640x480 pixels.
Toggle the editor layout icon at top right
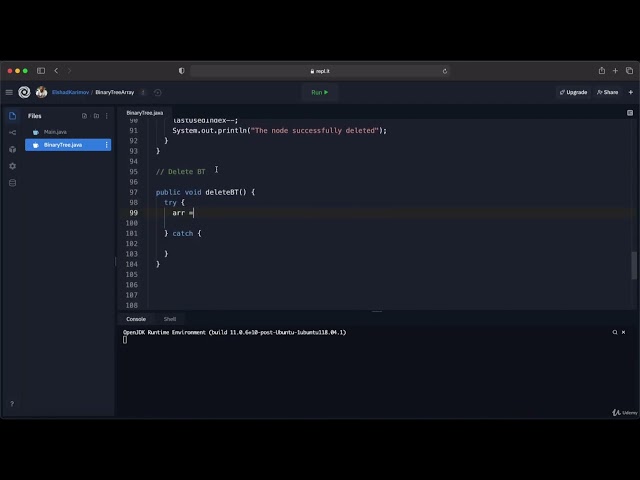pyautogui.click(x=630, y=113)
